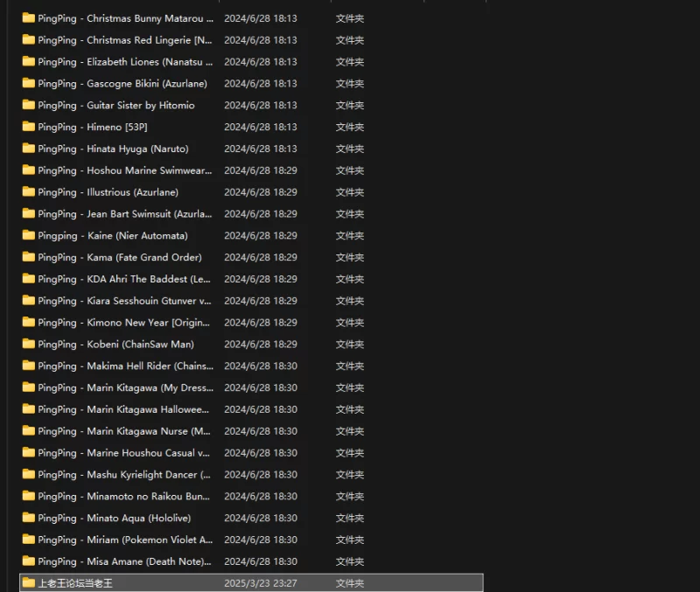Click folder icon of Kobeni (ChainSaw Man)
Screen dimensions: 700x592
(29, 344)
